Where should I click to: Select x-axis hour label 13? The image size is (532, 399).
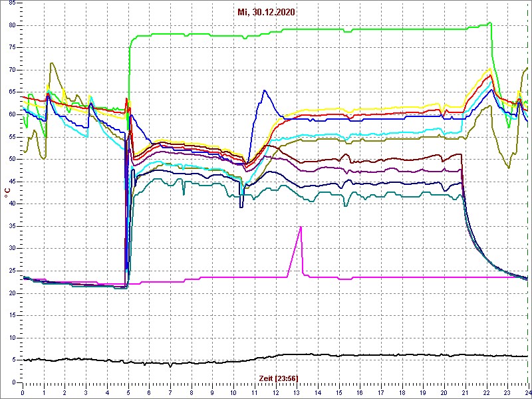[297, 393]
